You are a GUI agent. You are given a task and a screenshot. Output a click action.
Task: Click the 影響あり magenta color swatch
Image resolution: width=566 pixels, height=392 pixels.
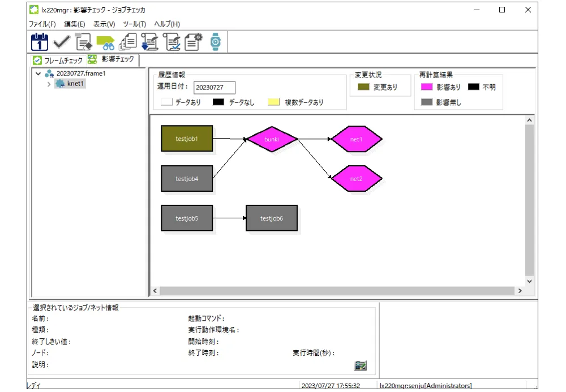427,87
